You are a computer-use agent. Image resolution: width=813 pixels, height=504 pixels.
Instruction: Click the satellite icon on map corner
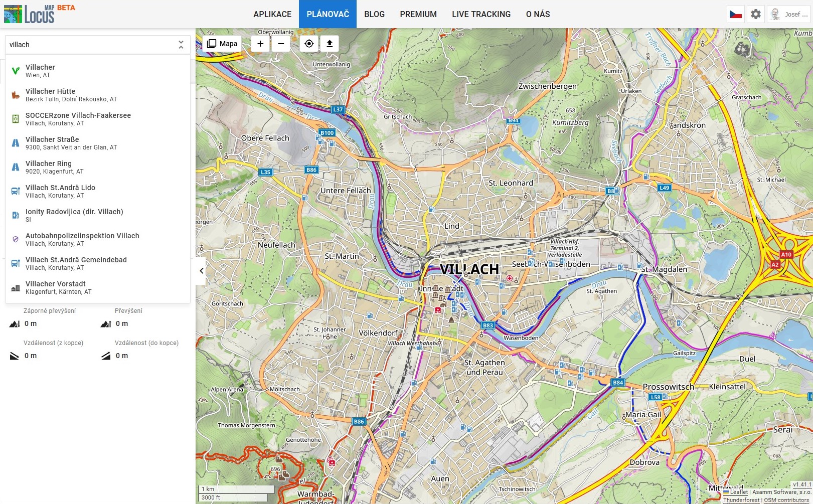pyautogui.click(x=742, y=49)
